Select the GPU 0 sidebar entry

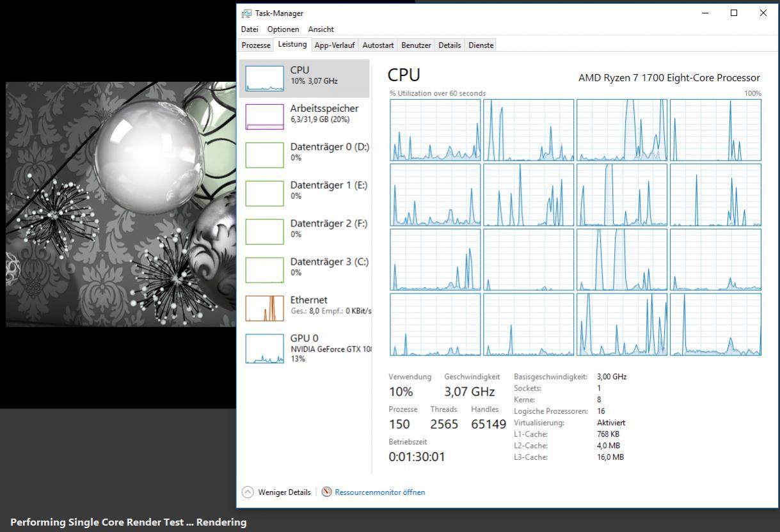[x=305, y=347]
